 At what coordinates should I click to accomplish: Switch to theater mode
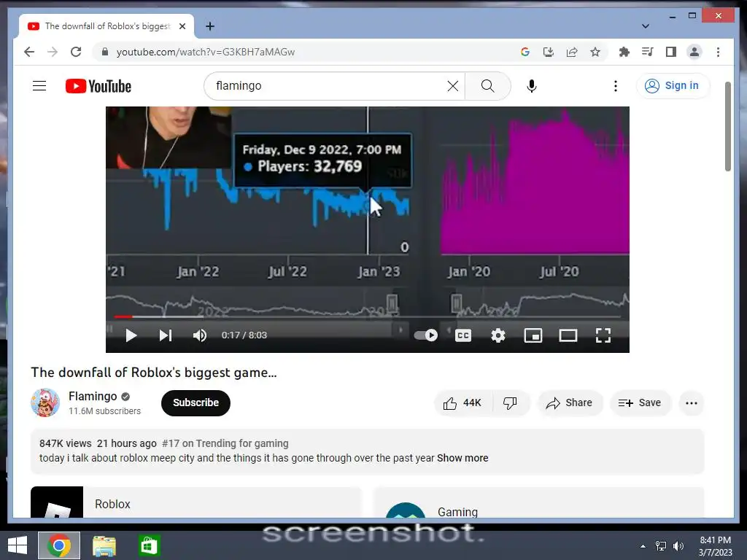(568, 335)
